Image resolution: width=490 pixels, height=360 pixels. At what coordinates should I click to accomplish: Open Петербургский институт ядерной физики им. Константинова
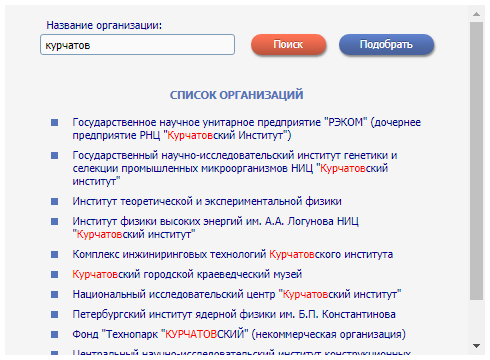234,314
